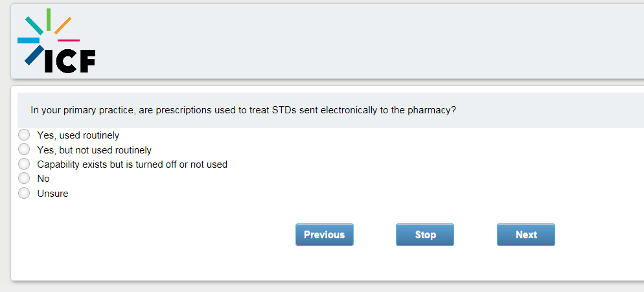Click the light blue bar of the logo
Screen dimensions: 644x292
(x=28, y=41)
